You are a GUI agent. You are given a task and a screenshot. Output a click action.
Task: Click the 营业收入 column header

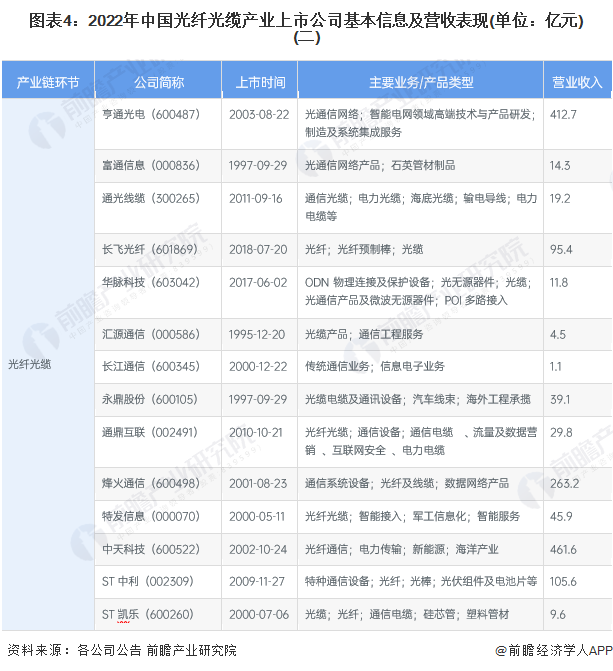[577, 82]
